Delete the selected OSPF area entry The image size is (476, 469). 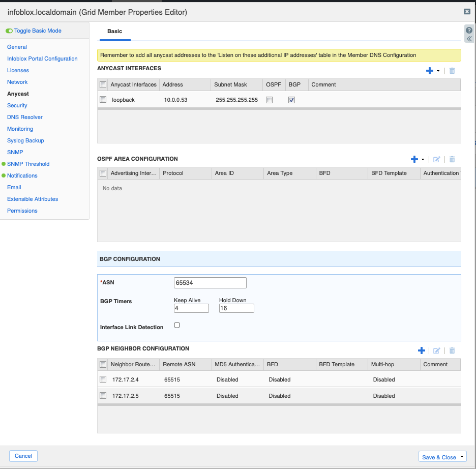(452, 159)
